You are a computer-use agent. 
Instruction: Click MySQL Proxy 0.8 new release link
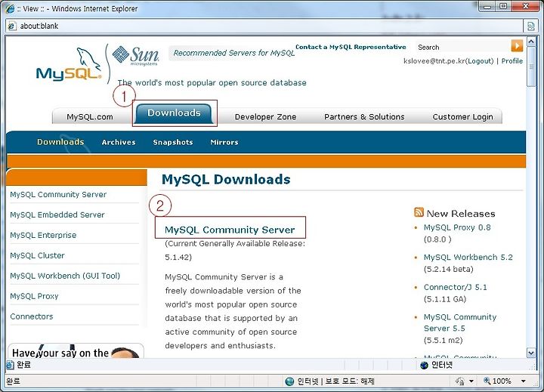pos(457,227)
